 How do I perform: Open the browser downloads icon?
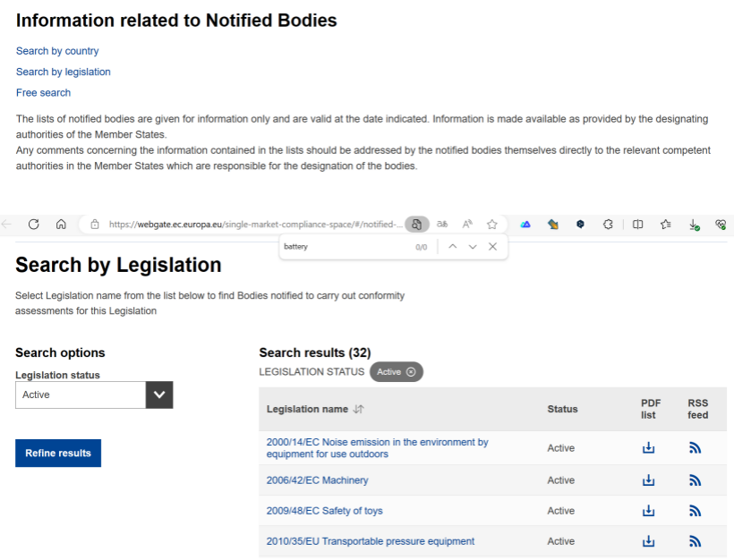pos(694,225)
